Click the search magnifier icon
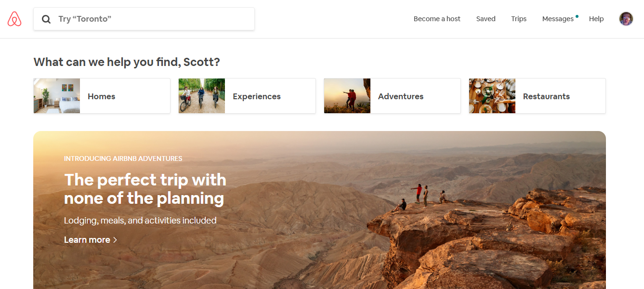This screenshot has width=644, height=289. [46, 19]
